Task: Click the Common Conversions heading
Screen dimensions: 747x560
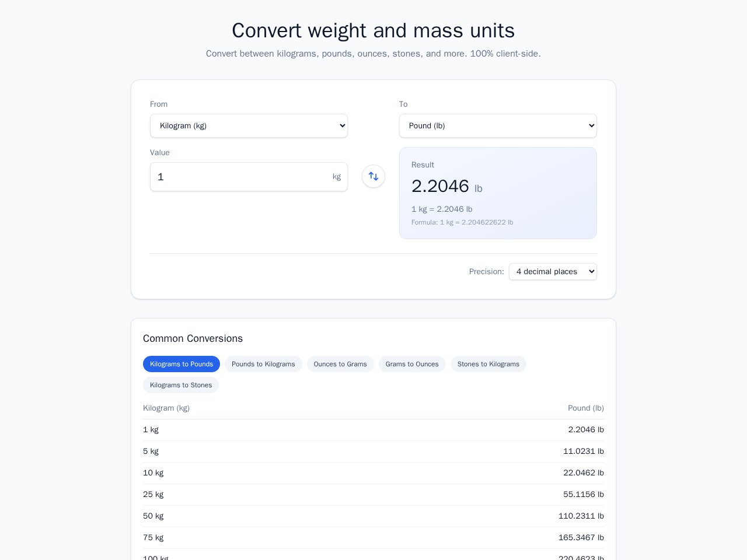Action: click(193, 338)
